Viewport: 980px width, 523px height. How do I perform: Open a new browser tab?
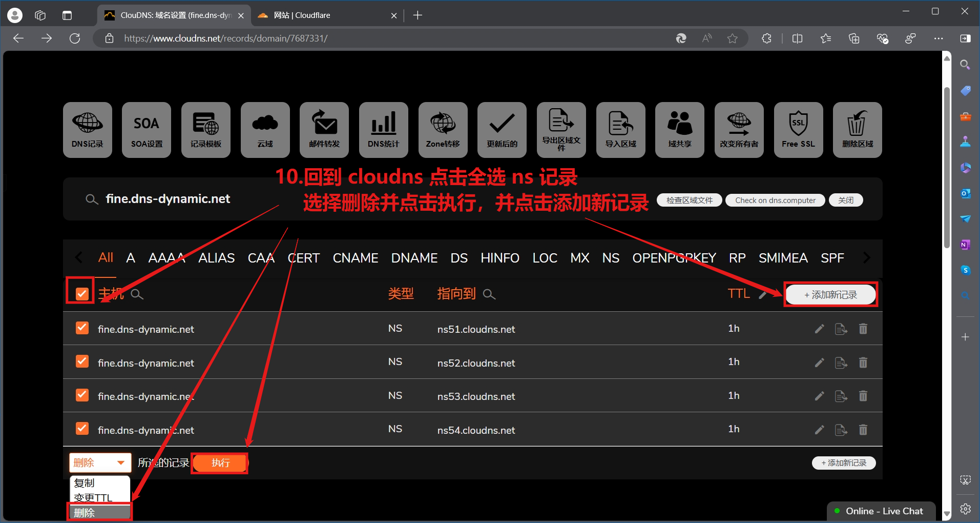(x=418, y=15)
